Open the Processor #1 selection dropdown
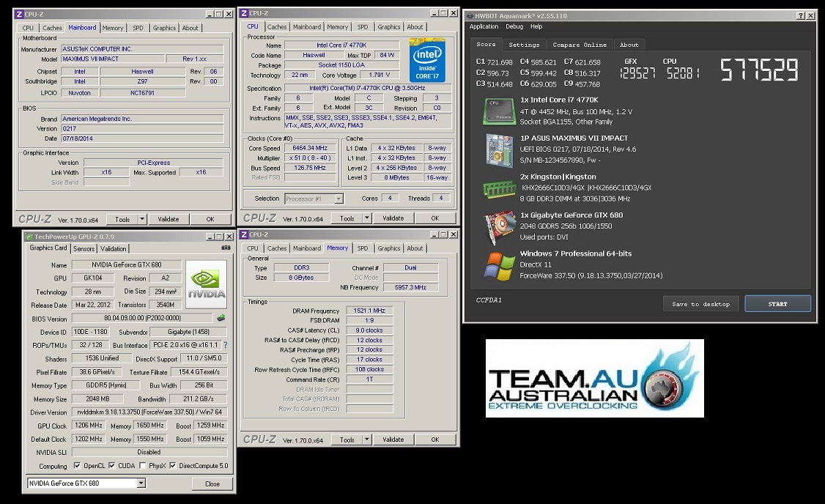The image size is (825, 504). (x=338, y=199)
